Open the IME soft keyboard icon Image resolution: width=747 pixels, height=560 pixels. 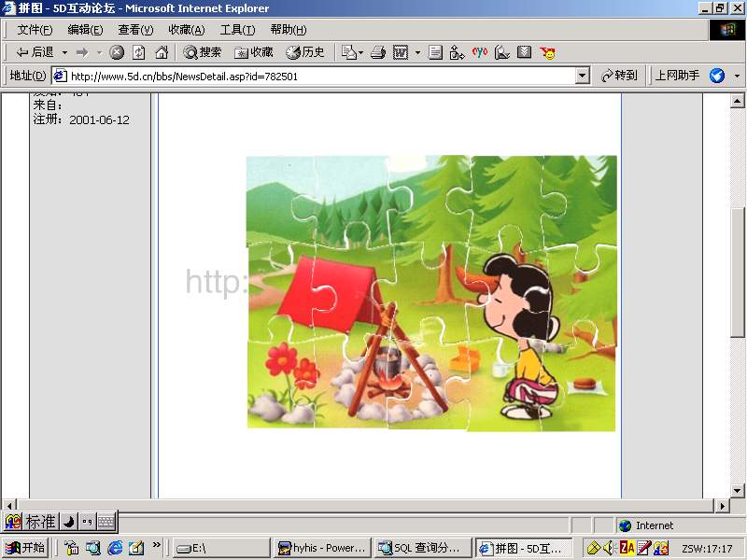click(106, 522)
